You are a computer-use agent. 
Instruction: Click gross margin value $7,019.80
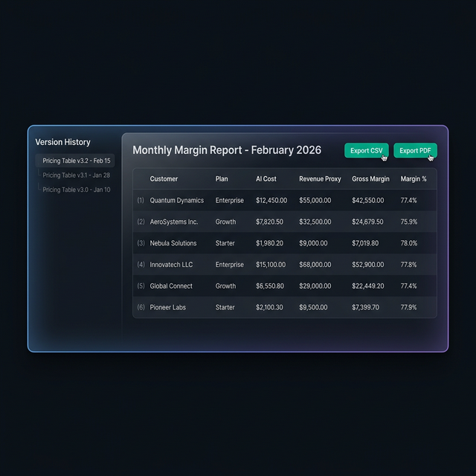pos(365,243)
